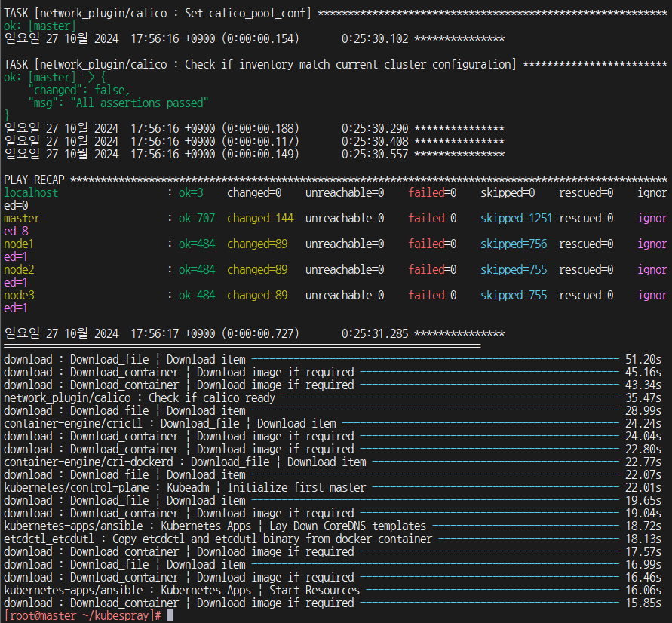
Task: Click 'skipped=756' in the node1 row
Action: pyautogui.click(x=514, y=244)
